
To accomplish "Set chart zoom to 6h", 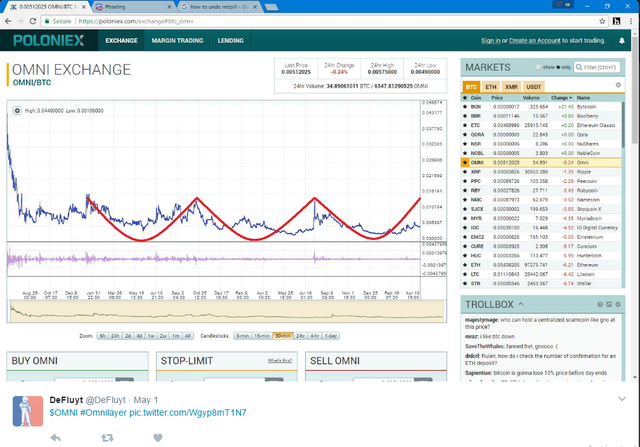I will point(102,336).
